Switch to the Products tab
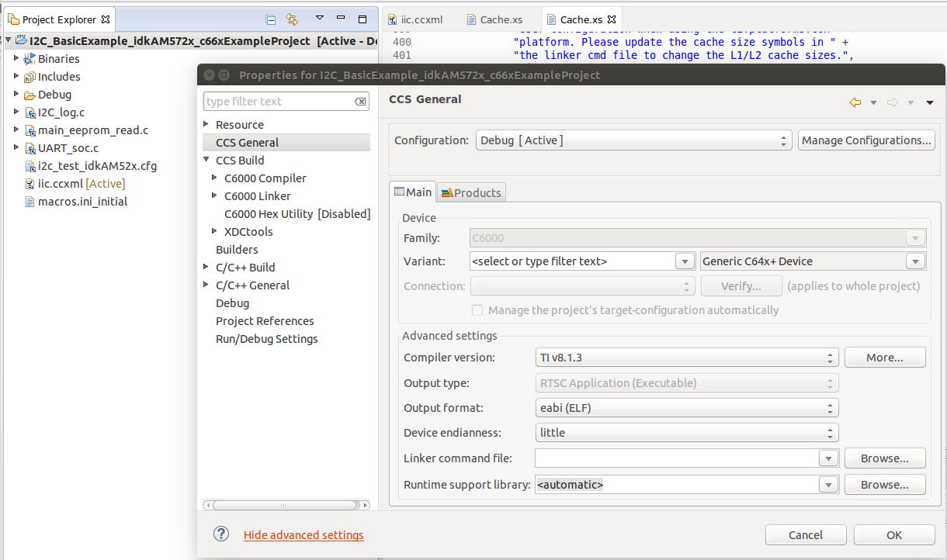 [472, 192]
